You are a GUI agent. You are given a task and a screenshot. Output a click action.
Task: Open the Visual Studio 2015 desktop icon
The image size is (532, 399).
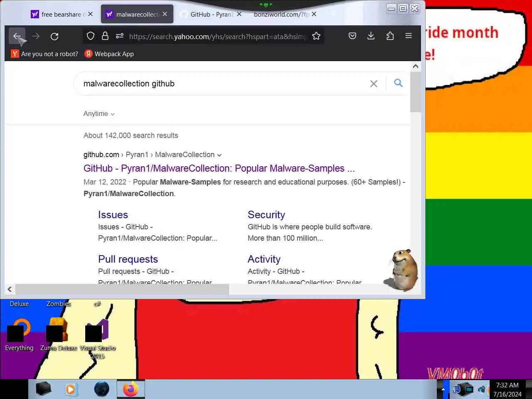(x=98, y=339)
